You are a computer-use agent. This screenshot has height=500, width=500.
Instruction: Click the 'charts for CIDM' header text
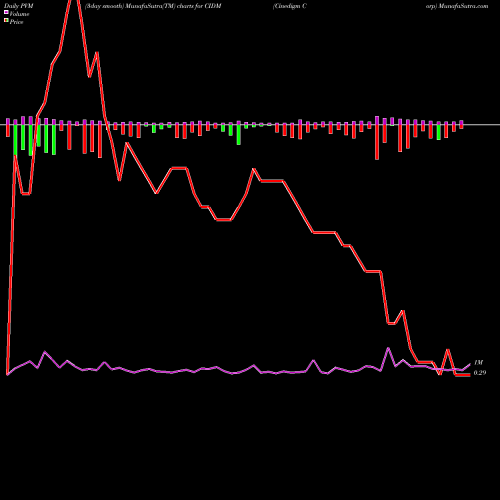click(x=199, y=6)
